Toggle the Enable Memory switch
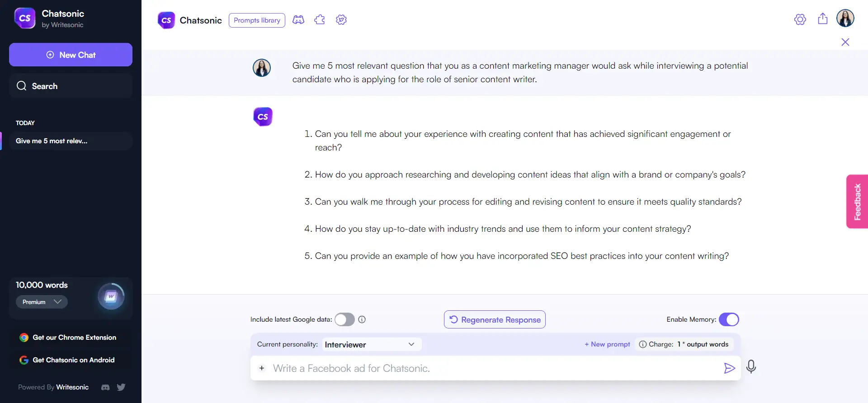Screen dimensions: 868x403 coord(729,319)
